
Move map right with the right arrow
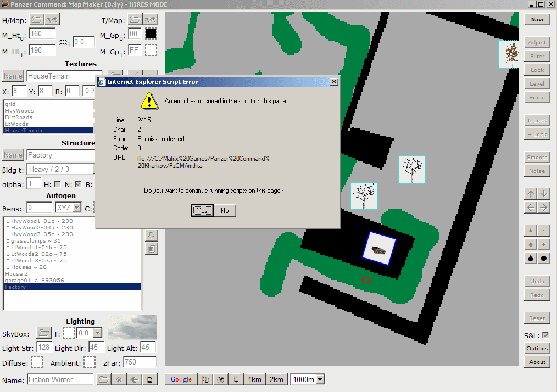[544, 208]
